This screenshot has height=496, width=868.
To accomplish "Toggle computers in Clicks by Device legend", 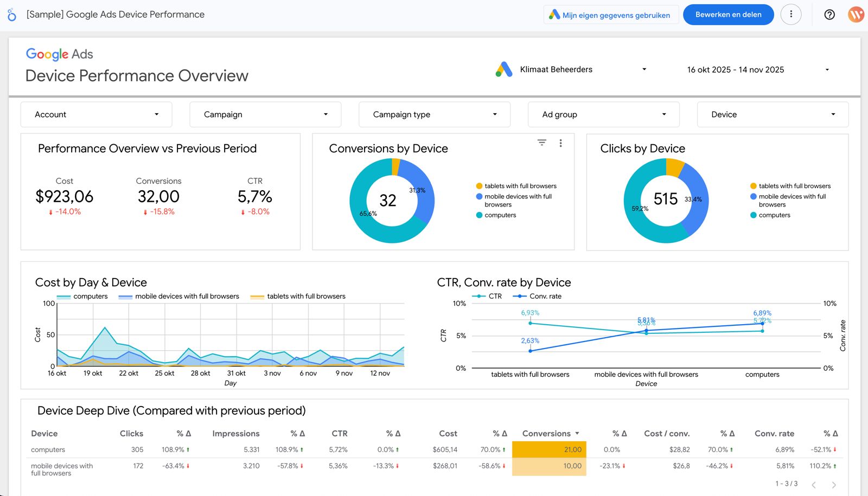I will pyautogui.click(x=773, y=215).
